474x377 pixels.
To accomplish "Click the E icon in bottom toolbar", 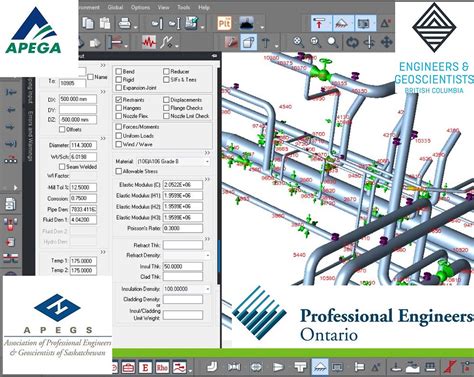I will 145,368.
